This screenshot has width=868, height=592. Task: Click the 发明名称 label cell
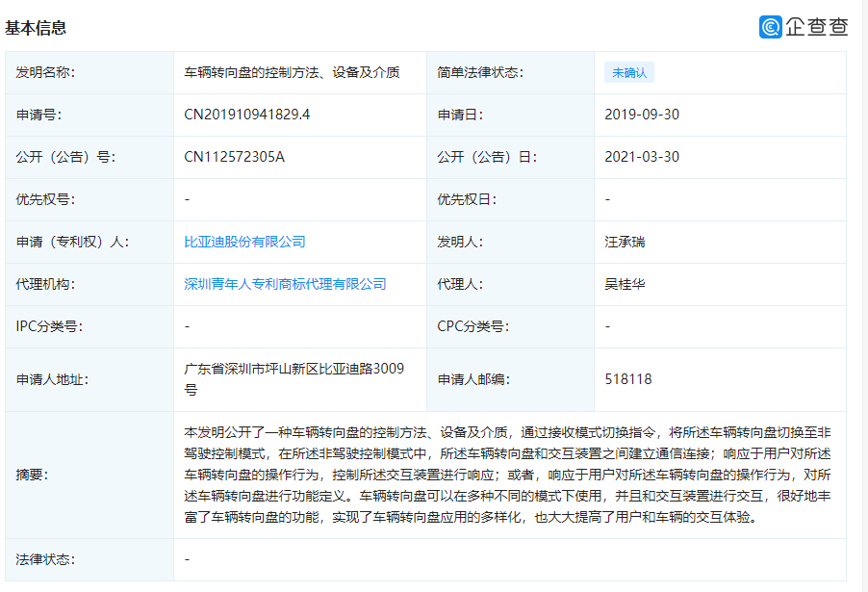point(89,72)
